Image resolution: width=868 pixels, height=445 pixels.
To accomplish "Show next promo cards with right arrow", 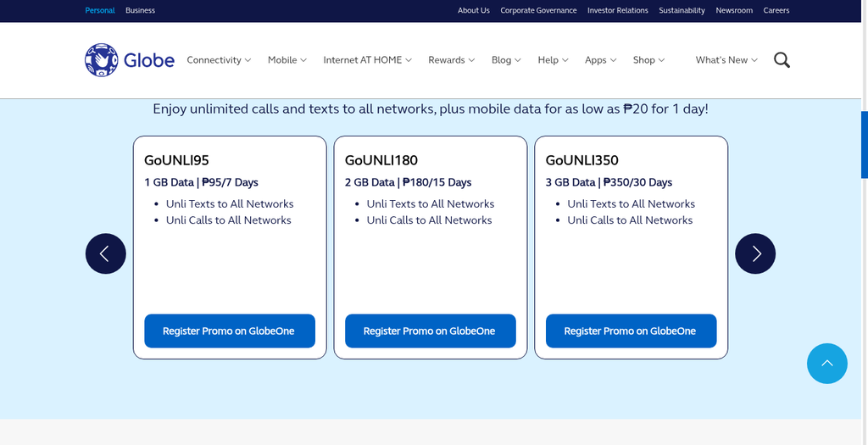I will (x=755, y=253).
